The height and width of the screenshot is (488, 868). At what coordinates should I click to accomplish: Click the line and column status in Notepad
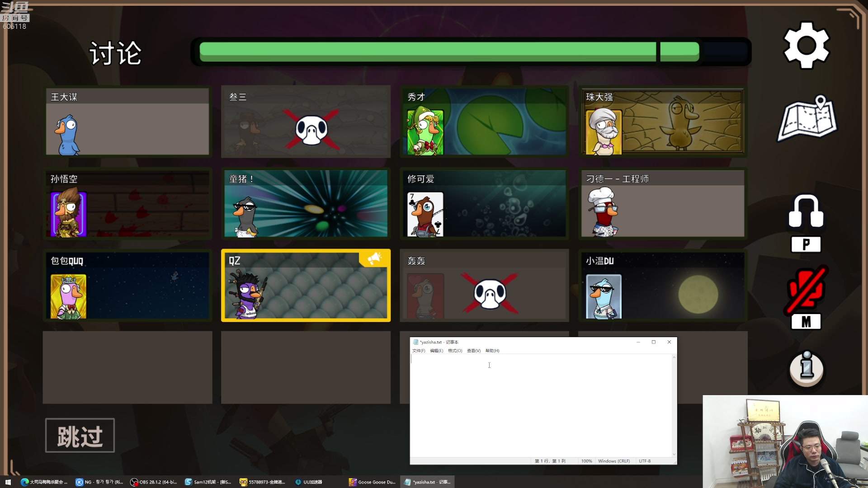pos(550,461)
